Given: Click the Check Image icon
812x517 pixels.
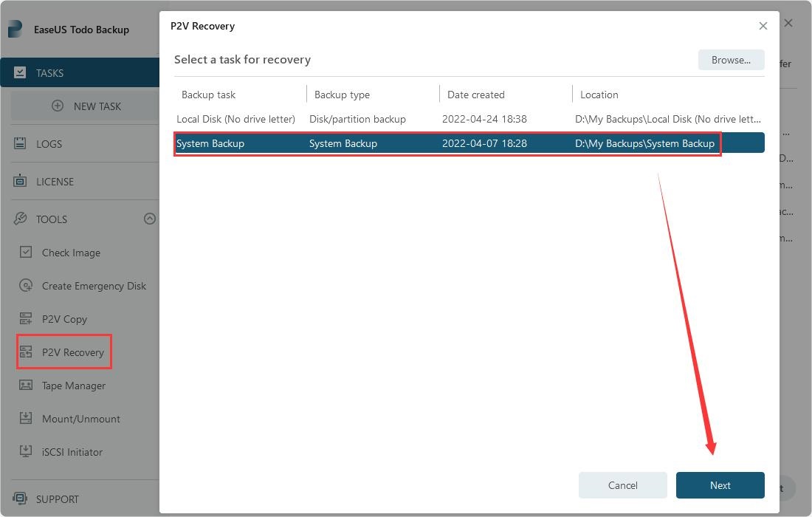Looking at the screenshot, I should click(26, 253).
